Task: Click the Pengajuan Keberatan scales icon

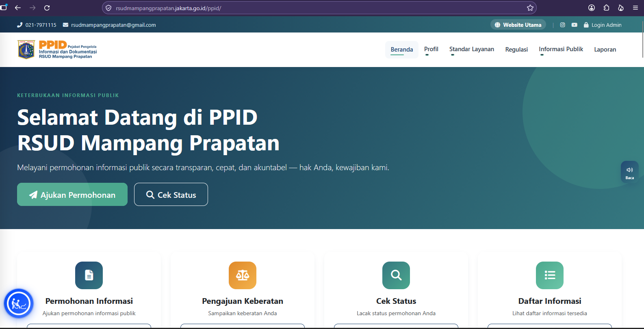Action: point(243,275)
